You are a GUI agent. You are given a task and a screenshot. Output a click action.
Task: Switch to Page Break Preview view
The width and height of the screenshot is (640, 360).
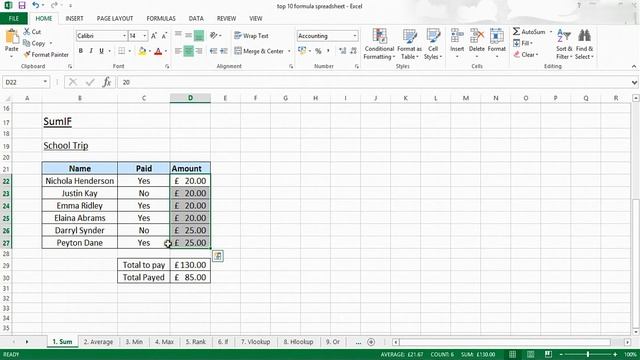pyautogui.click(x=548, y=354)
